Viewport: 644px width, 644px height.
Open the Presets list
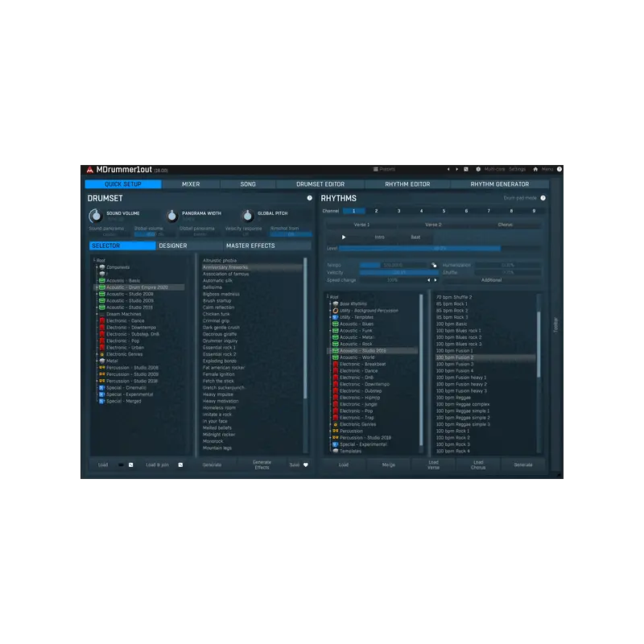click(384, 169)
